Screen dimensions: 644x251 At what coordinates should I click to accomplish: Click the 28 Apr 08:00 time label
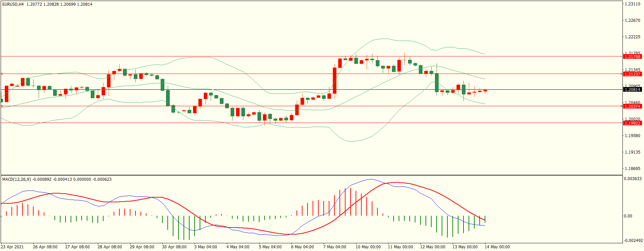110,247
